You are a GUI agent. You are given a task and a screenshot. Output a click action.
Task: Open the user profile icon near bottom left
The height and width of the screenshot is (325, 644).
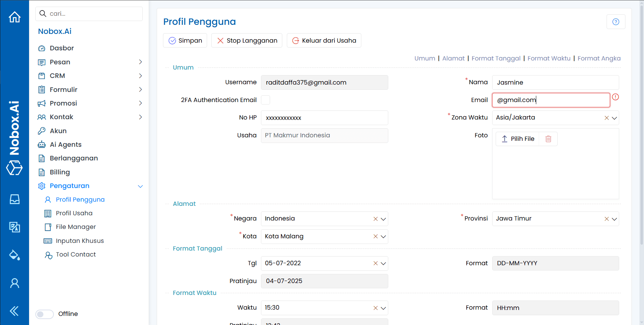14,283
